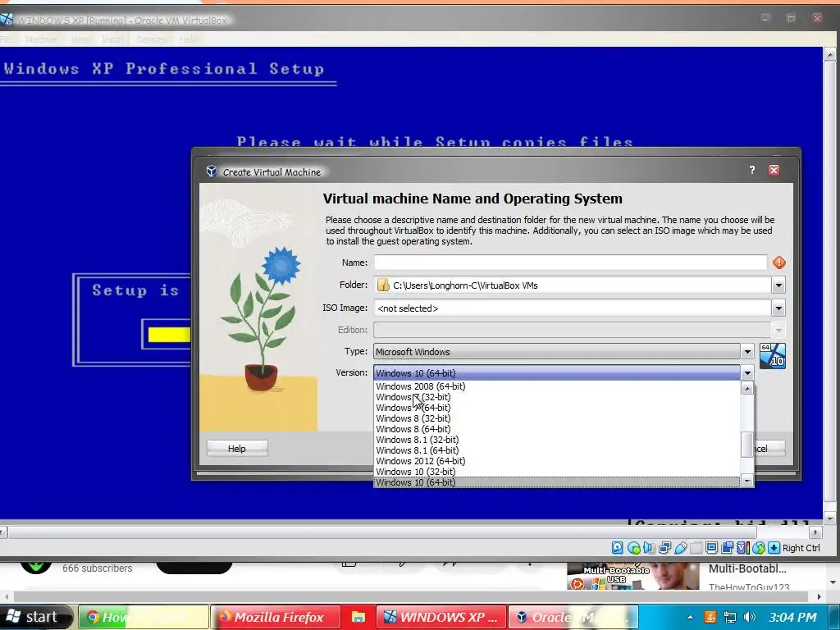Click the hard disk activity status icon
Viewport: 840px width, 630px height.
[x=618, y=547]
